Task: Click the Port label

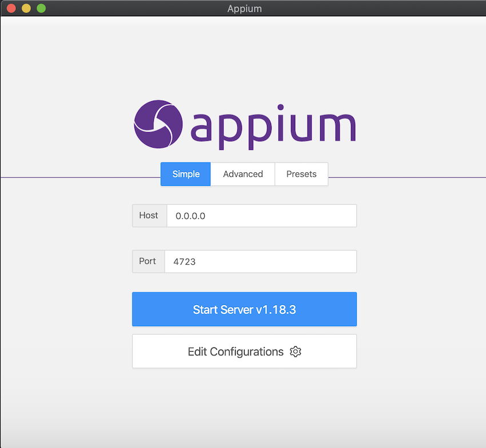Action: click(x=147, y=261)
